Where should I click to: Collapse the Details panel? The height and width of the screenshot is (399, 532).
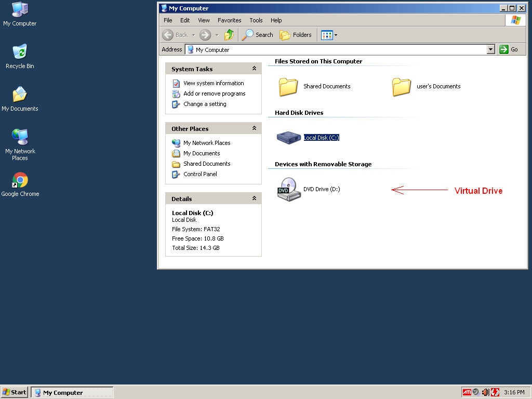click(x=254, y=198)
